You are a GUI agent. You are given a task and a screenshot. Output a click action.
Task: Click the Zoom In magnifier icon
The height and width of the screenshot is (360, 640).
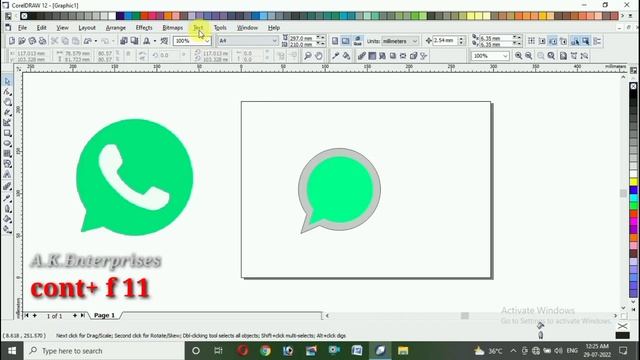(518, 56)
